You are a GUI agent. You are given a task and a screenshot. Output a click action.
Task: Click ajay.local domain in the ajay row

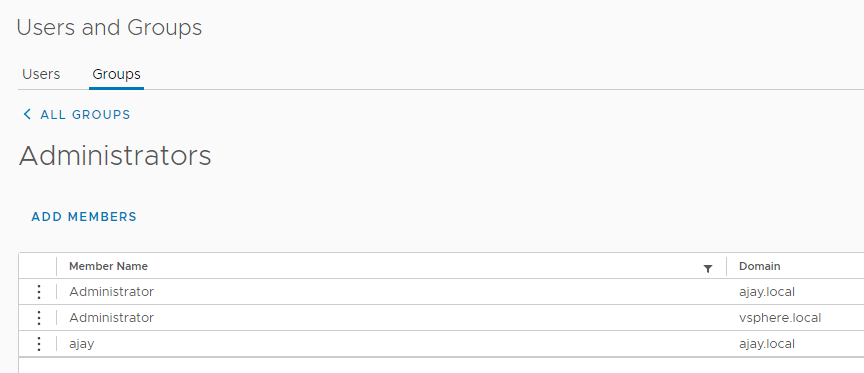coord(766,344)
